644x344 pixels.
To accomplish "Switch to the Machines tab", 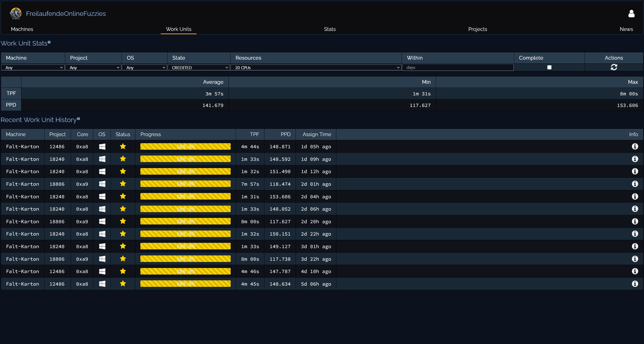I will [x=22, y=29].
